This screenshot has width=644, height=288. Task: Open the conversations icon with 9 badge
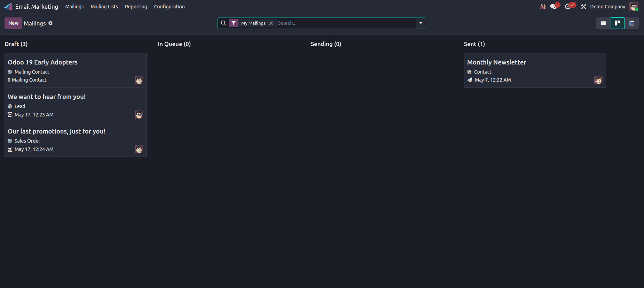tap(555, 6)
